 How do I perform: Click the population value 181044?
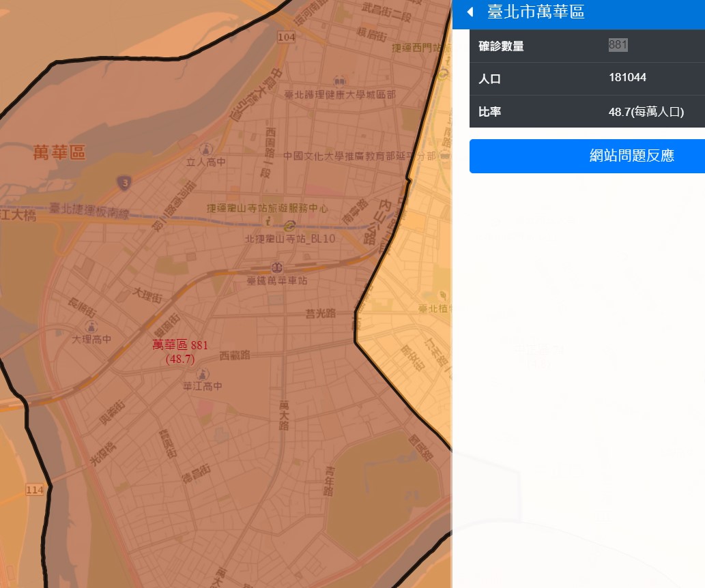pos(627,77)
